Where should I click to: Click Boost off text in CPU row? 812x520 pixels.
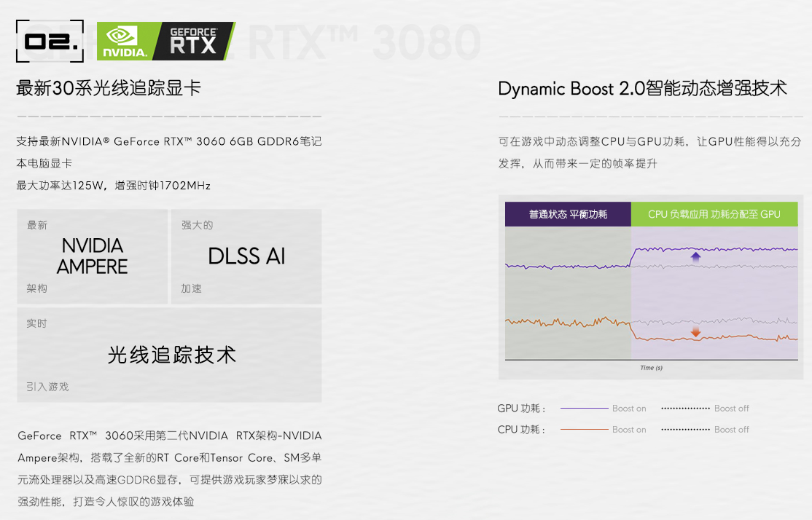[x=732, y=430]
